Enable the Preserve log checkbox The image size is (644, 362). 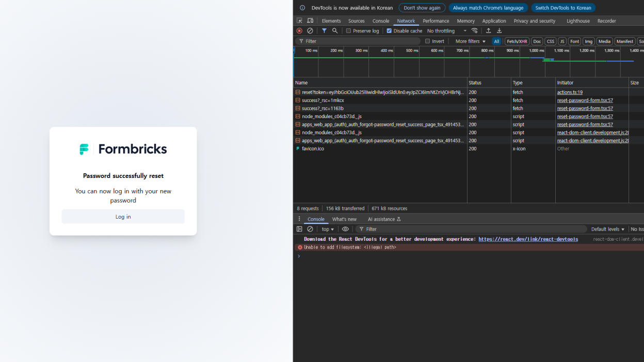click(x=348, y=31)
